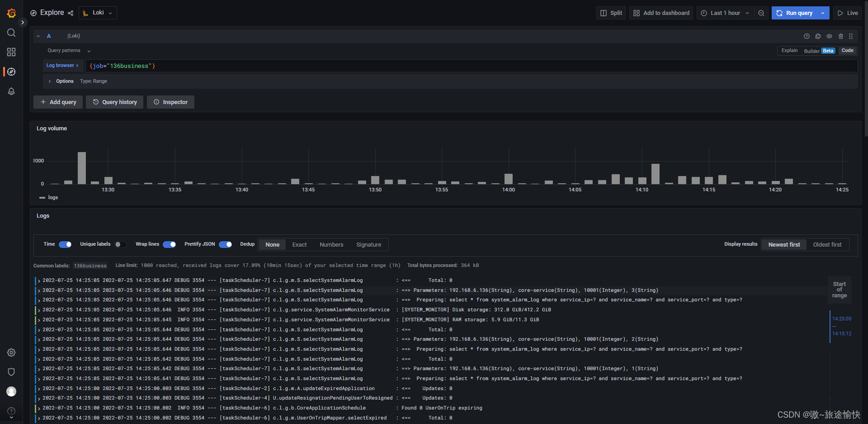The width and height of the screenshot is (868, 424).
Task: Switch to the Builder Beta editor mode
Action: coord(819,51)
